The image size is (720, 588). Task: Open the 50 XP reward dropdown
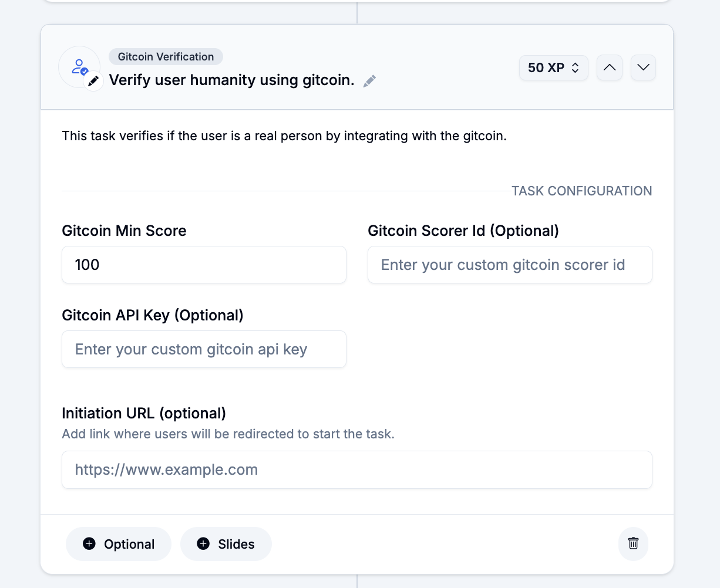[553, 67]
